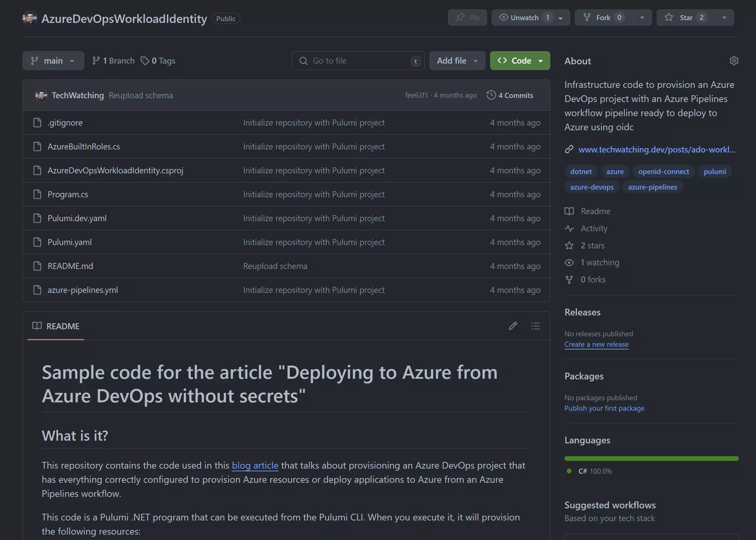The width and height of the screenshot is (756, 540).
Task: Expand the main branch dropdown
Action: pos(53,60)
